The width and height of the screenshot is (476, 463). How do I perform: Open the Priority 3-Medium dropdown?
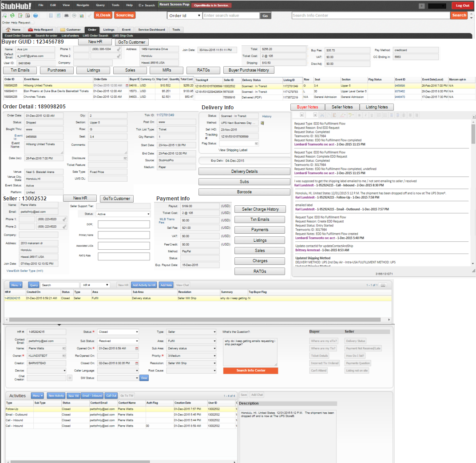tap(191, 356)
